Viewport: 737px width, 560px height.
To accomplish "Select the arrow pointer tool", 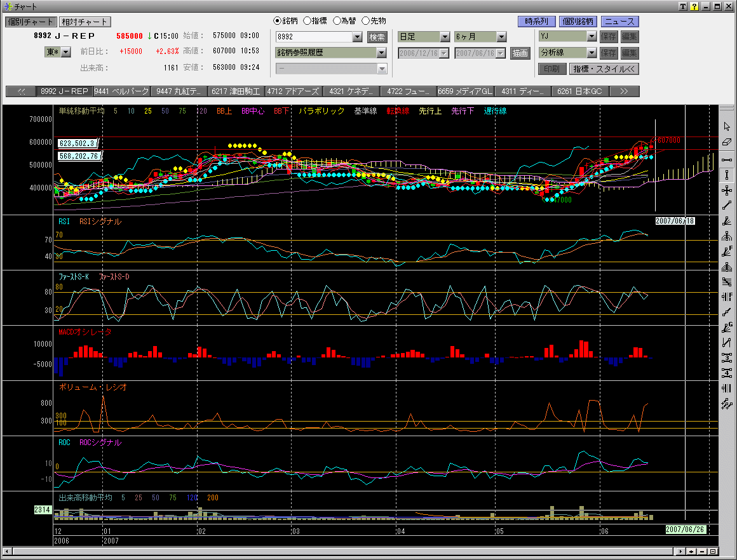I will [x=727, y=126].
